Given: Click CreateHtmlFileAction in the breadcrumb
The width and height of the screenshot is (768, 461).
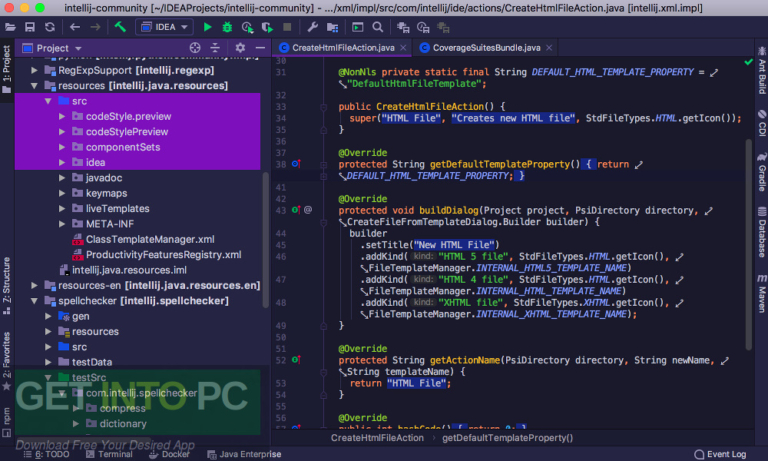Looking at the screenshot, I should coord(377,437).
